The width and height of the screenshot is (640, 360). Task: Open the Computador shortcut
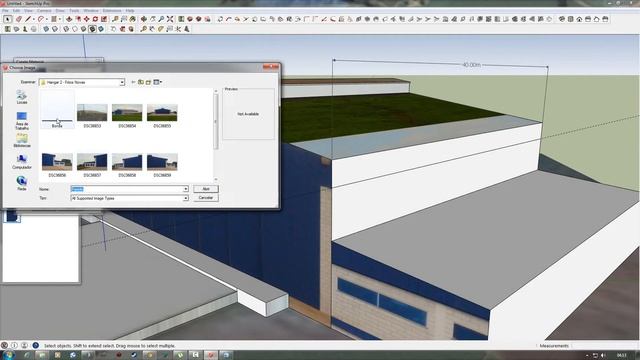tap(22, 162)
